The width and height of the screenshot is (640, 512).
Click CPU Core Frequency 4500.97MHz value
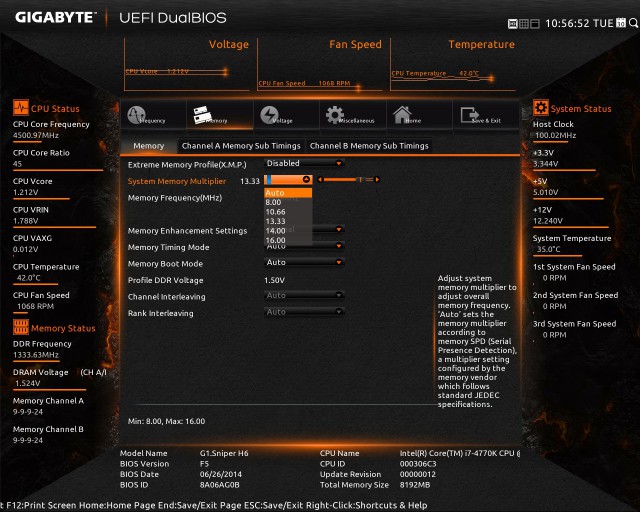[x=36, y=136]
